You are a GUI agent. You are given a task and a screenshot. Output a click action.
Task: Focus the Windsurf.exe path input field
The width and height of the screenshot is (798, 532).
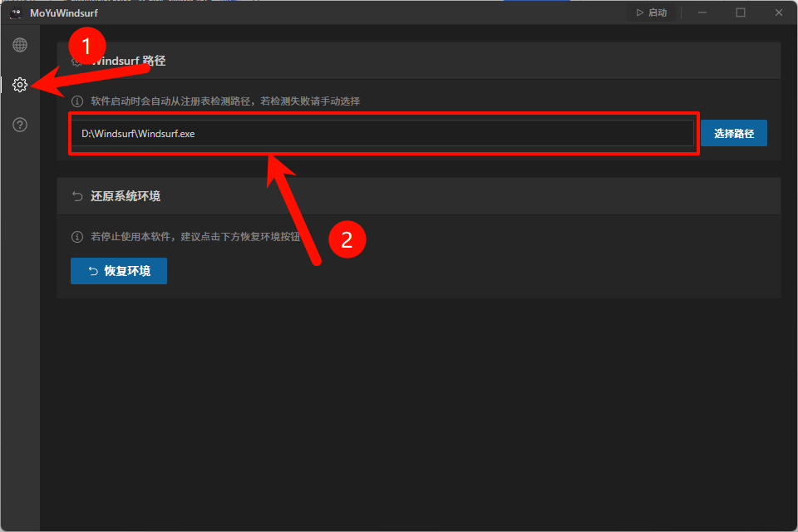pyautogui.click(x=382, y=133)
